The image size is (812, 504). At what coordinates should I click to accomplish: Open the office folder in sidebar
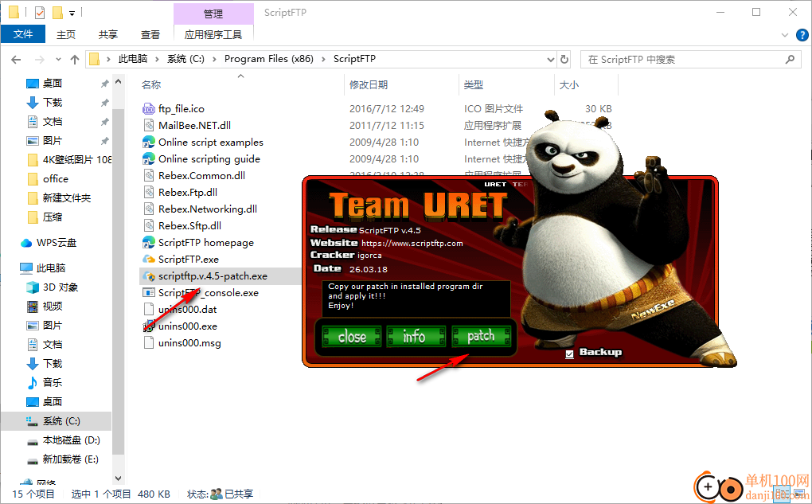pos(56,178)
